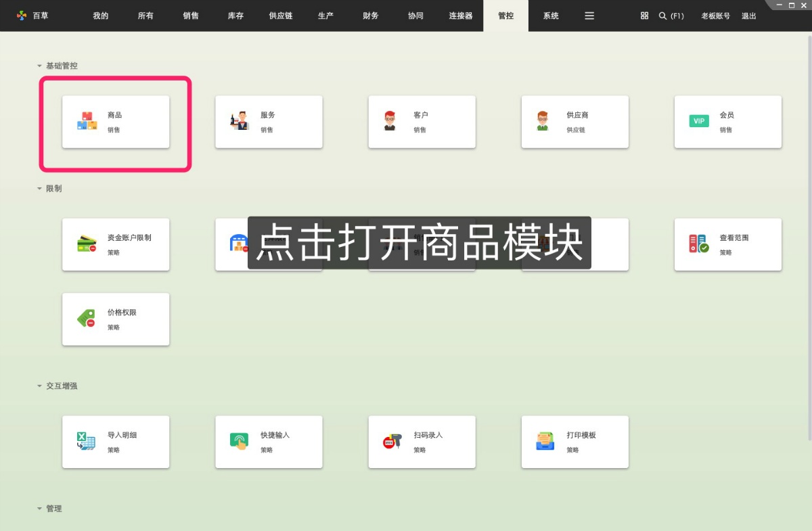812x531 pixels.
Task: Click the warehouse restriction icon
Action: click(239, 244)
